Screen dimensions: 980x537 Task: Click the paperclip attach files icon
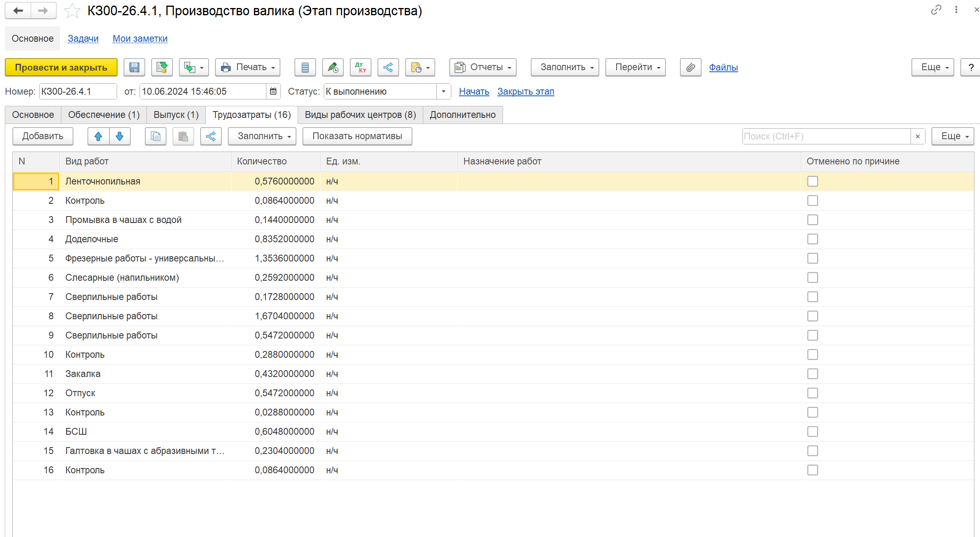tap(690, 67)
